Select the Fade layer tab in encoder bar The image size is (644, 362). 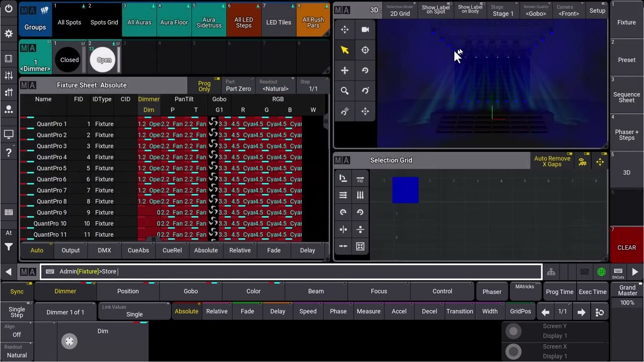(x=248, y=312)
